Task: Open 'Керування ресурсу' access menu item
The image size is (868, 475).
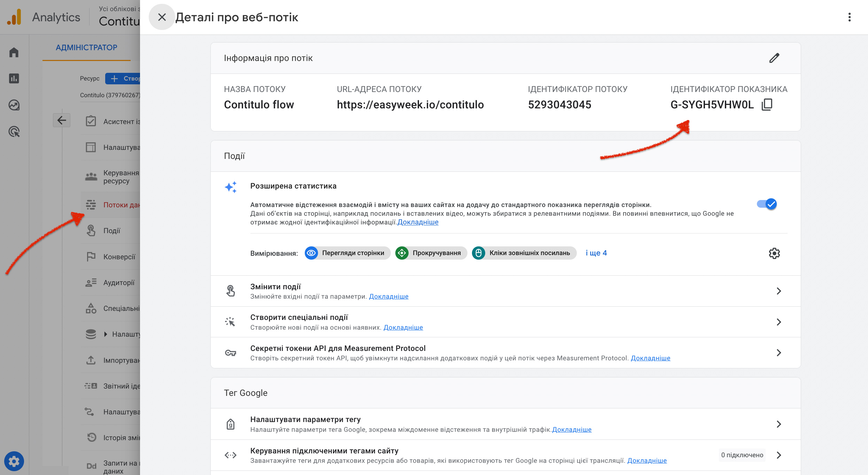Action: (x=110, y=177)
